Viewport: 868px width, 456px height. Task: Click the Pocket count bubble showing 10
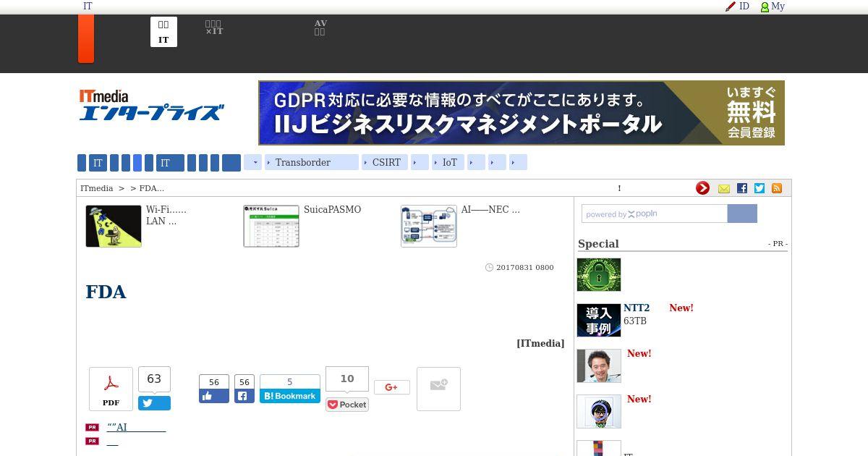tap(347, 379)
